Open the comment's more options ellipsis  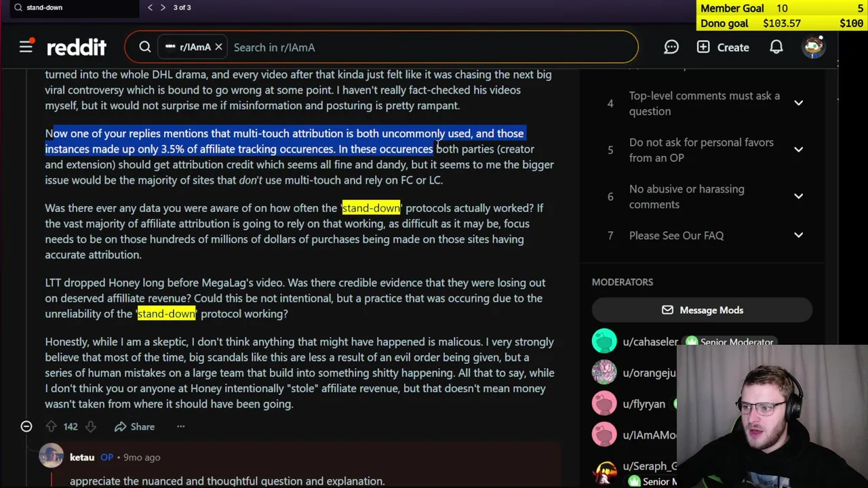(180, 426)
